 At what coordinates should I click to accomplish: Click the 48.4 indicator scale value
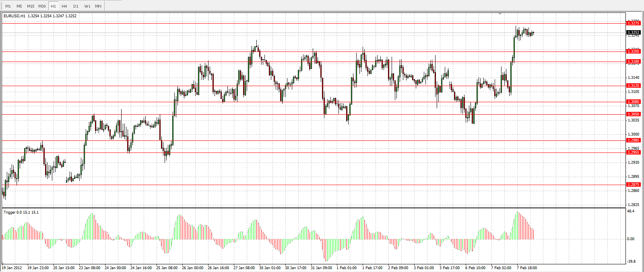631,211
